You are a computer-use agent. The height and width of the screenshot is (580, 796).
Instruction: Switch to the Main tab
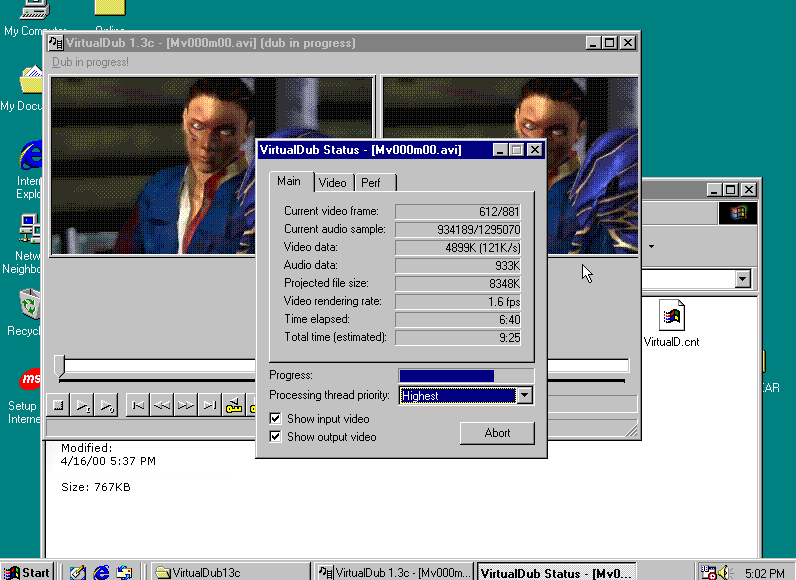289,181
